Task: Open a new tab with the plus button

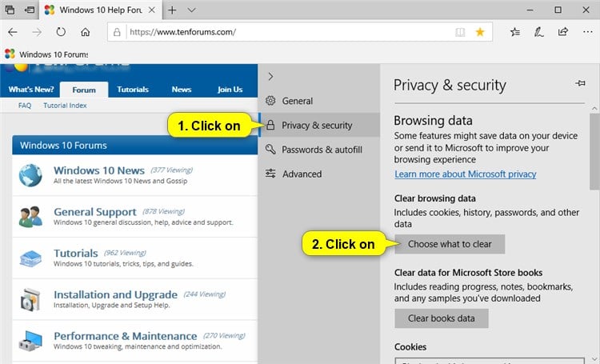Action: coord(172,10)
